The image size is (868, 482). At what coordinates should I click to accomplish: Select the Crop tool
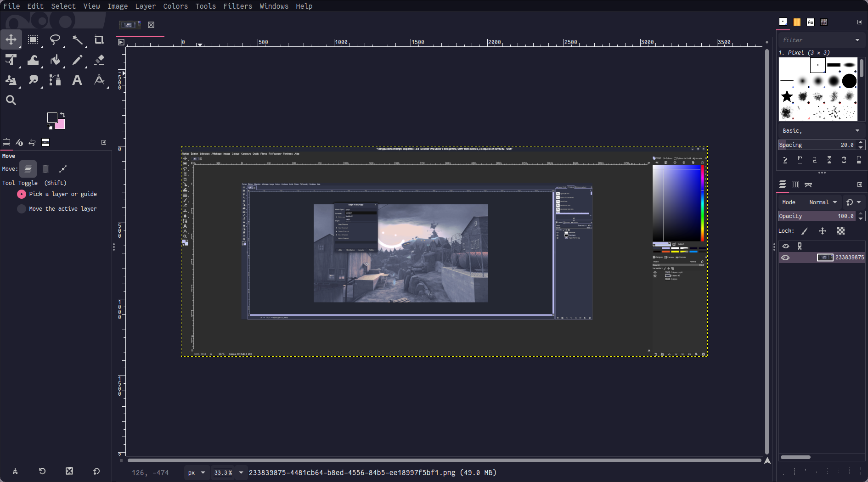[99, 40]
